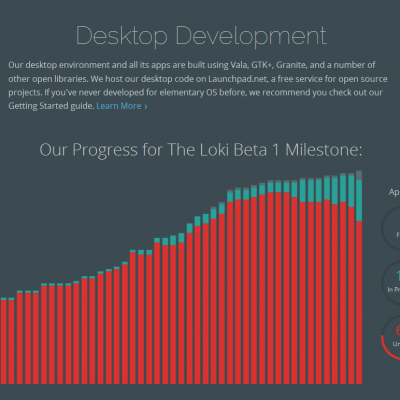Screen dimensions: 400x400
Task: Select the gray top segment of the final chart bar
Action: [x=359, y=175]
